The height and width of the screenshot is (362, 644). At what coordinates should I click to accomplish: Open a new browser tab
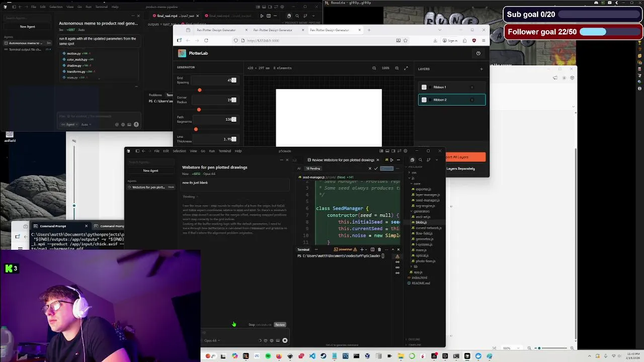pyautogui.click(x=369, y=30)
